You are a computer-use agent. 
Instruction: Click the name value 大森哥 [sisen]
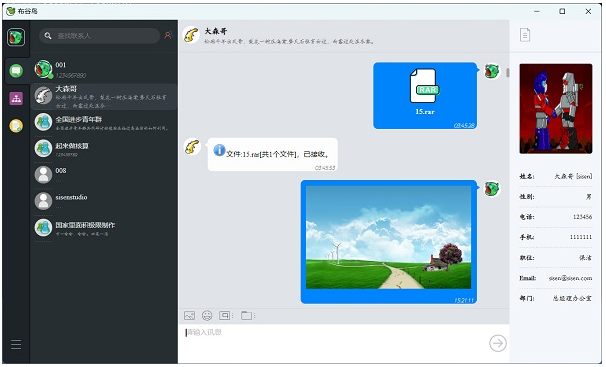(x=573, y=176)
